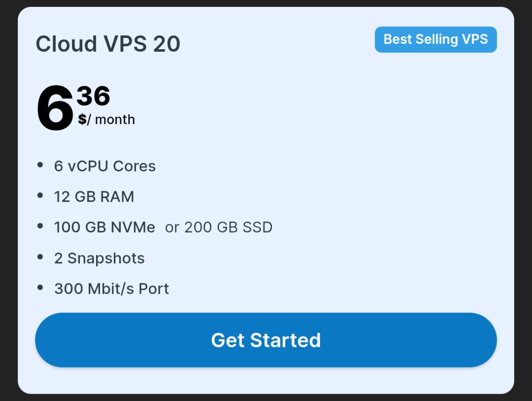Select the 2 Snapshots feature text
Image resolution: width=532 pixels, height=401 pixels.
coord(99,258)
